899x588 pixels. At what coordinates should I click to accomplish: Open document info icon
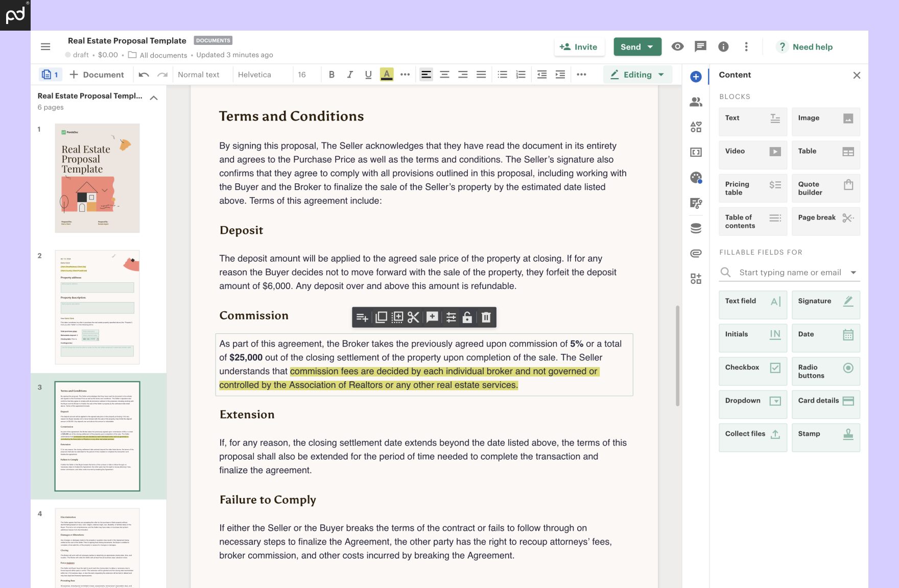click(723, 46)
